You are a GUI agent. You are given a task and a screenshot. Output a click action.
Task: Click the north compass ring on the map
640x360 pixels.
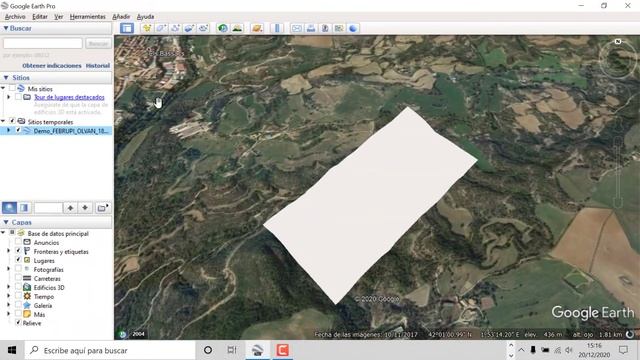tap(618, 59)
